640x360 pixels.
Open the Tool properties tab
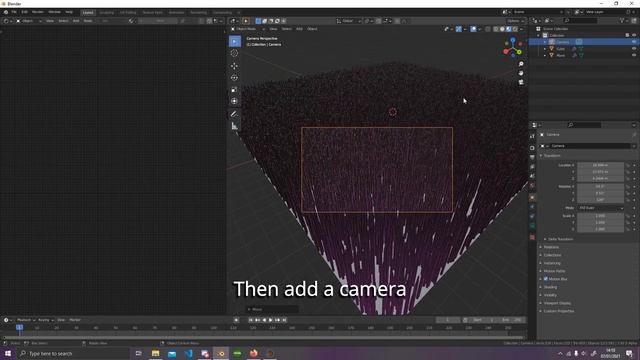click(x=532, y=136)
